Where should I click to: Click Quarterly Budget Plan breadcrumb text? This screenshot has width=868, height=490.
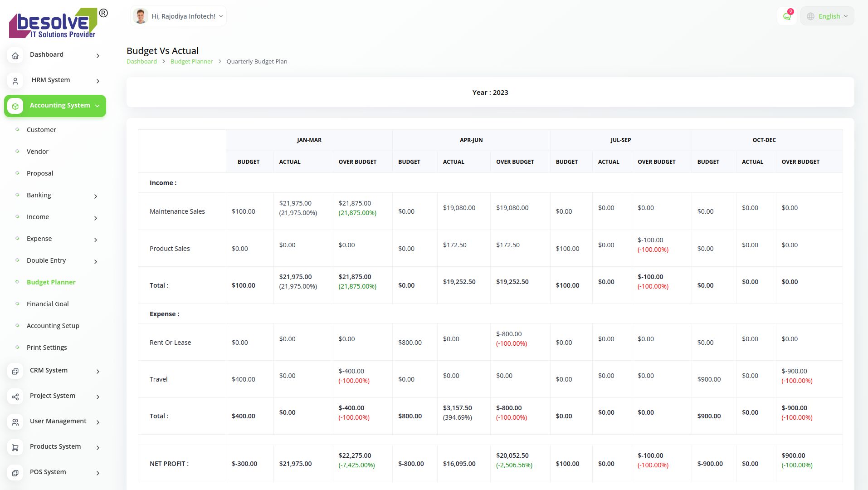257,62
